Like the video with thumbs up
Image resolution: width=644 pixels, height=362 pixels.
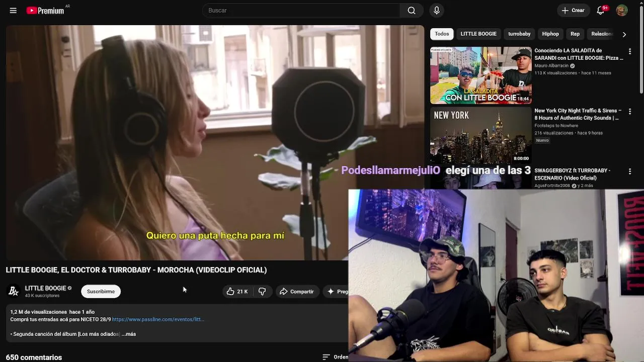click(x=237, y=292)
